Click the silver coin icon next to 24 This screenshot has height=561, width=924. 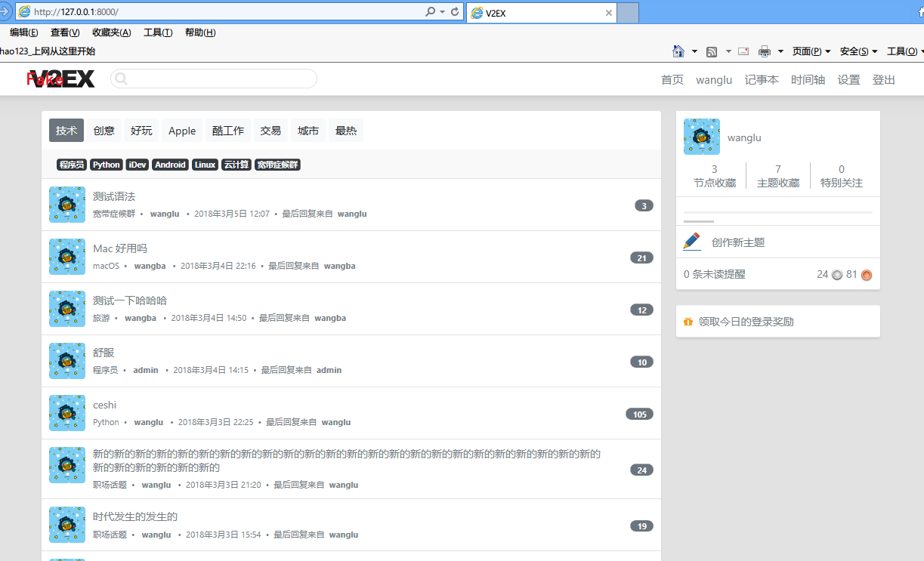(837, 275)
